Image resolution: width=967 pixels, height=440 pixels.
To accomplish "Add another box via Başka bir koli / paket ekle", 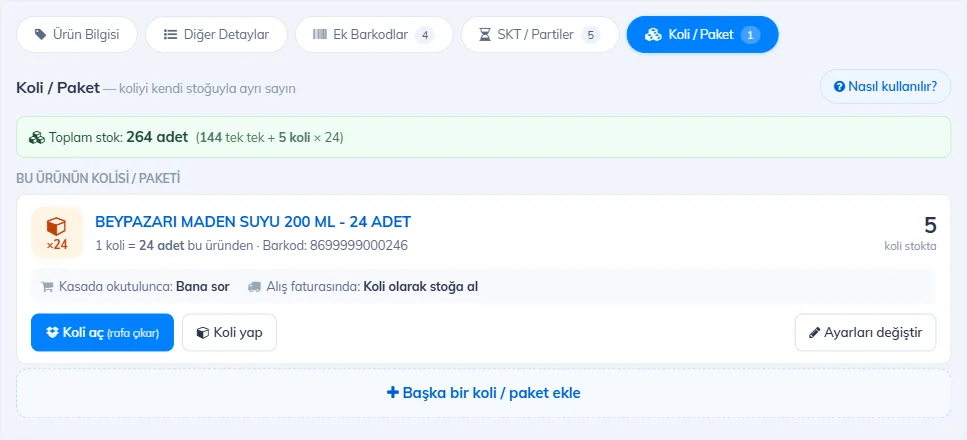I will [x=484, y=393].
